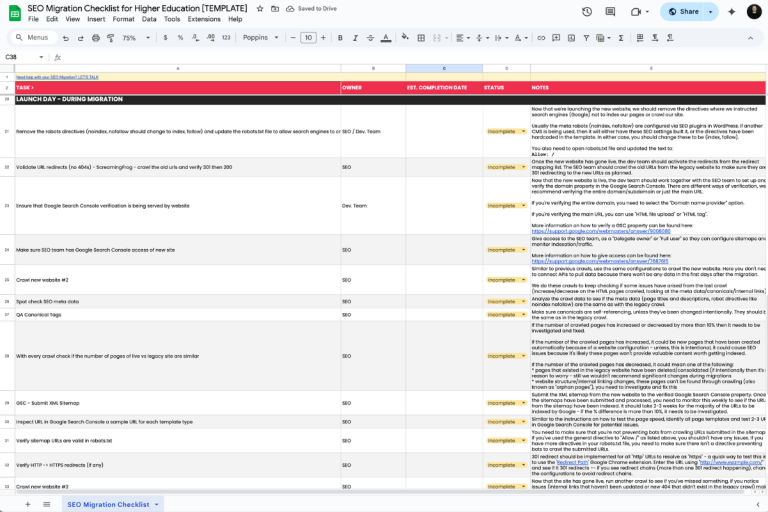Viewport: 768px width, 512px height.
Task: Click the font size field showing 10
Action: point(308,38)
